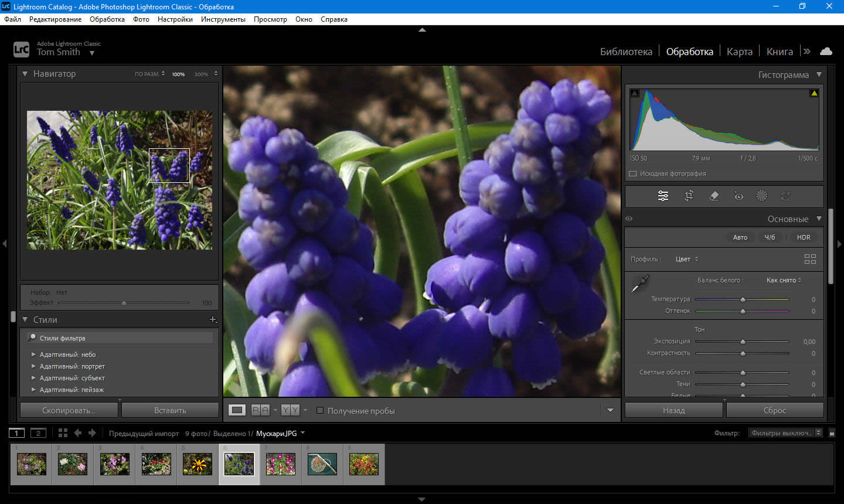The image size is (844, 504).
Task: Pick the white balance eyedropper tool
Action: pyautogui.click(x=639, y=284)
